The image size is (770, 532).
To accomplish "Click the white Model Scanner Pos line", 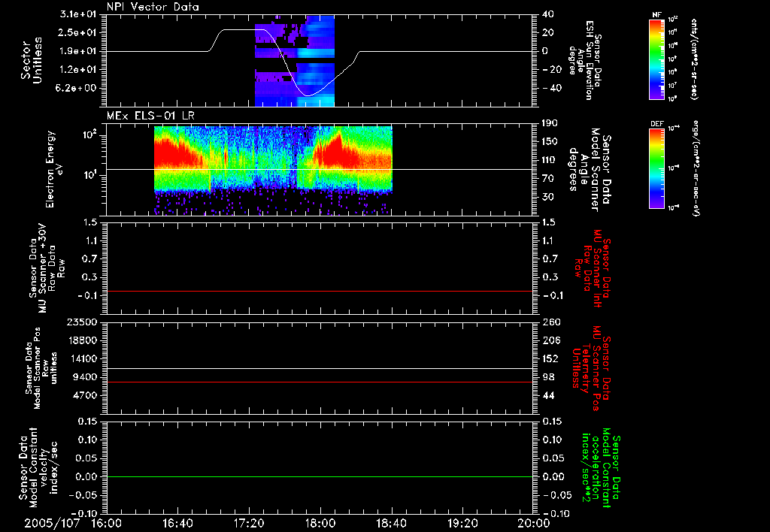I will [320, 368].
